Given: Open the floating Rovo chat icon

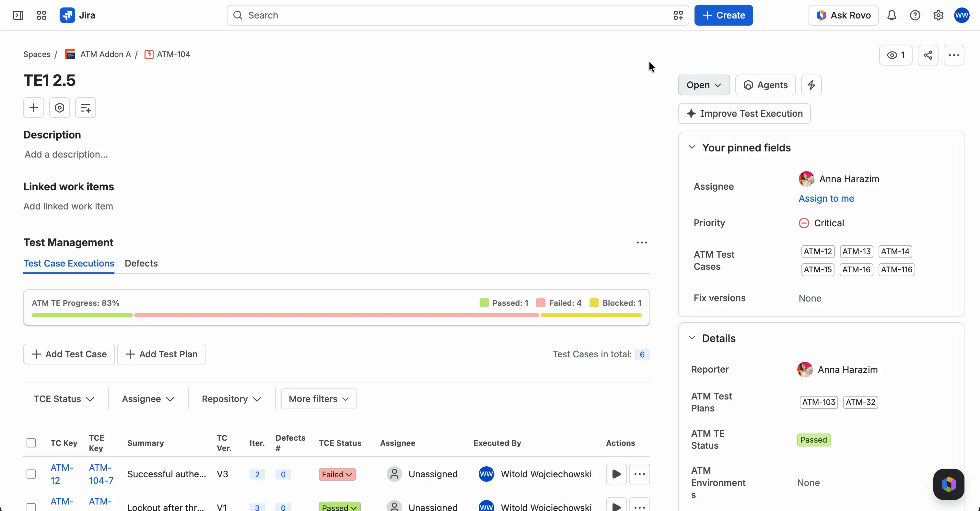Looking at the screenshot, I should tap(949, 484).
